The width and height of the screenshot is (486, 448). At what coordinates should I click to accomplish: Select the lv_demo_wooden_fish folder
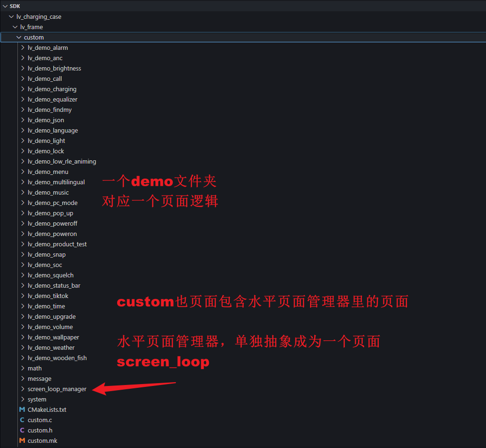click(57, 358)
